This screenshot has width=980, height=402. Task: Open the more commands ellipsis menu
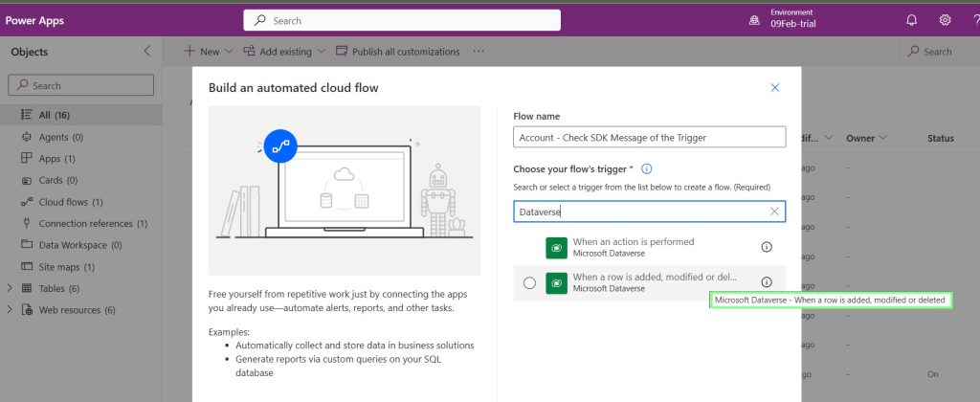(479, 52)
